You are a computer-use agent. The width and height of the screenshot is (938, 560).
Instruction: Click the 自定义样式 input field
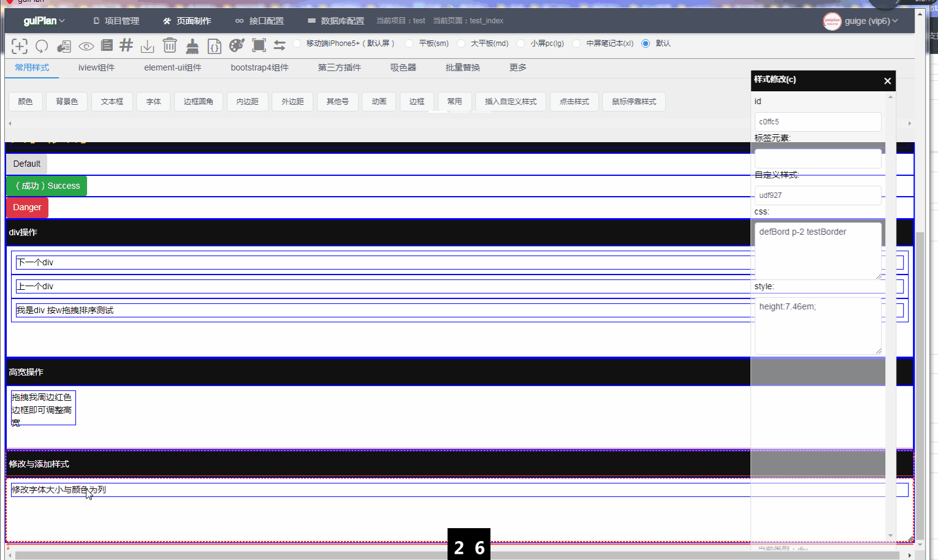click(x=818, y=195)
